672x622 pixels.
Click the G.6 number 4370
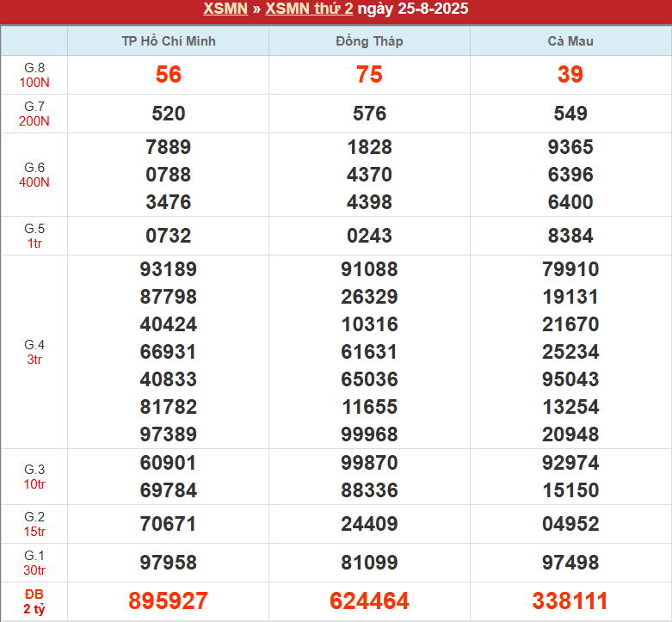coord(369,175)
